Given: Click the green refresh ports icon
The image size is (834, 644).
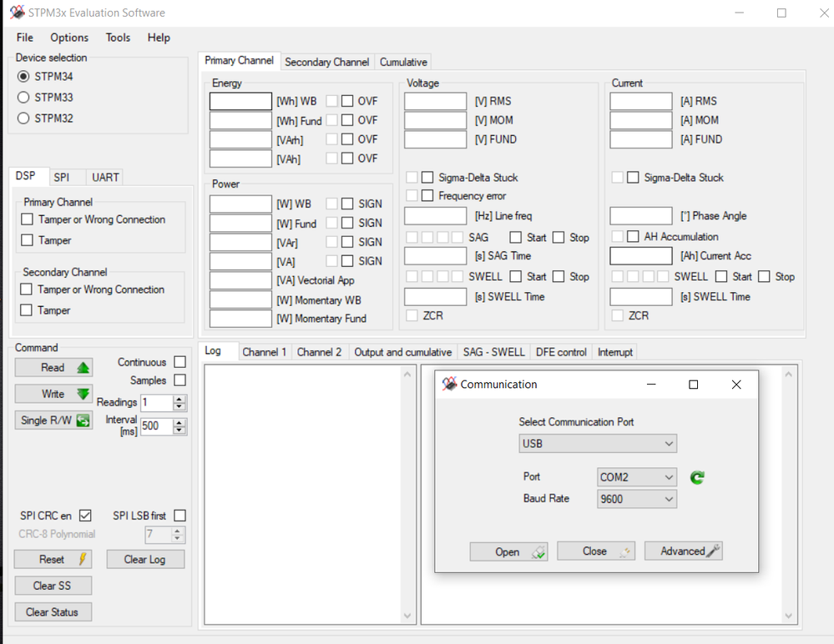Looking at the screenshot, I should pos(697,478).
